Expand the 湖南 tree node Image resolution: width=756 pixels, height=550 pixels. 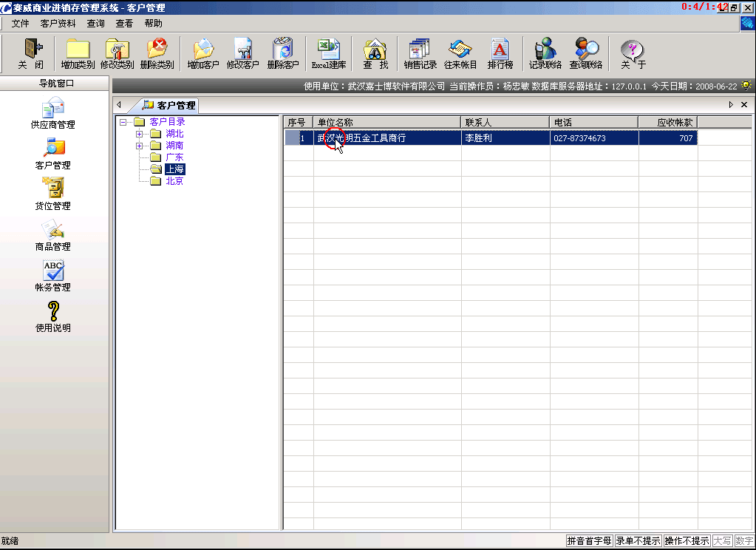point(139,146)
